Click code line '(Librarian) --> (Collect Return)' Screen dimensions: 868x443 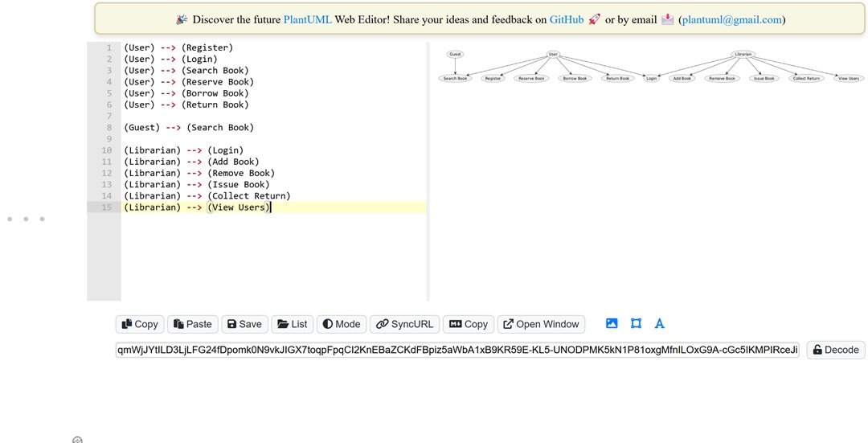click(x=207, y=195)
